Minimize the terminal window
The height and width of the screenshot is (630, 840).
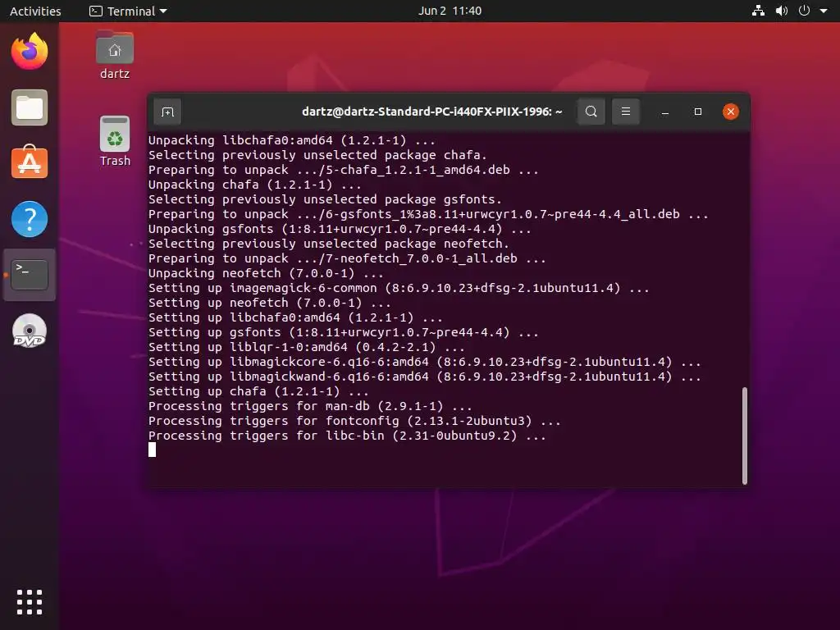point(664,112)
